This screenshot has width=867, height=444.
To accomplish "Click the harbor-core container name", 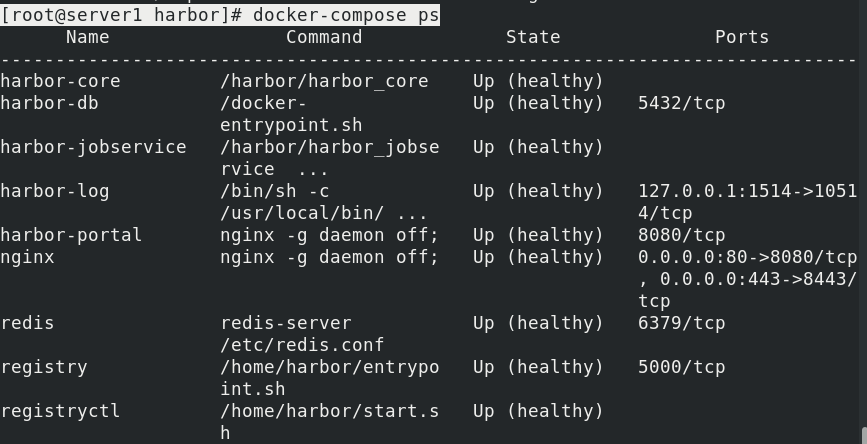I will pos(60,81).
